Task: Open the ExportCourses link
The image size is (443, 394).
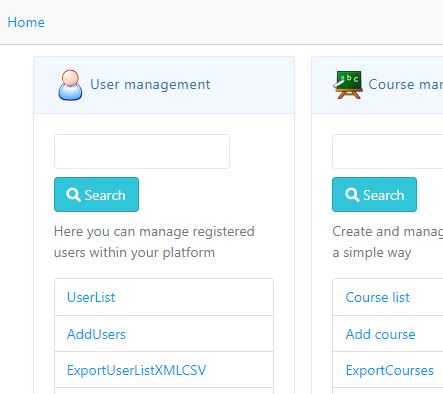Action: [389, 370]
